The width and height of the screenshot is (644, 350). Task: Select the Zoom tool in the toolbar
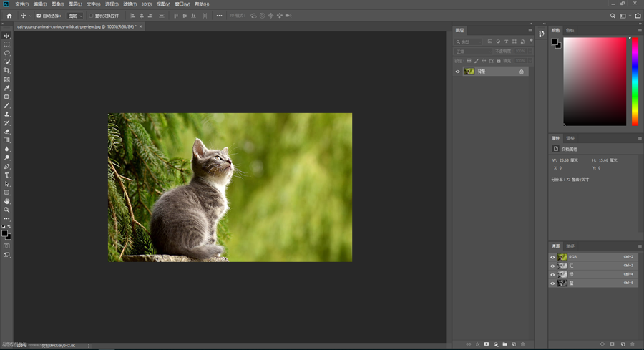[x=7, y=210]
